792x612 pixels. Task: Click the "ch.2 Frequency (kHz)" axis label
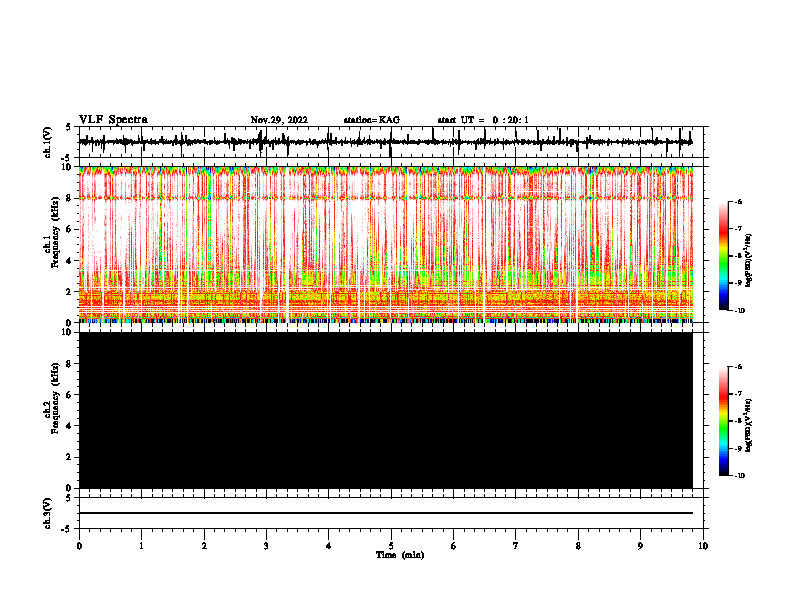tap(52, 398)
